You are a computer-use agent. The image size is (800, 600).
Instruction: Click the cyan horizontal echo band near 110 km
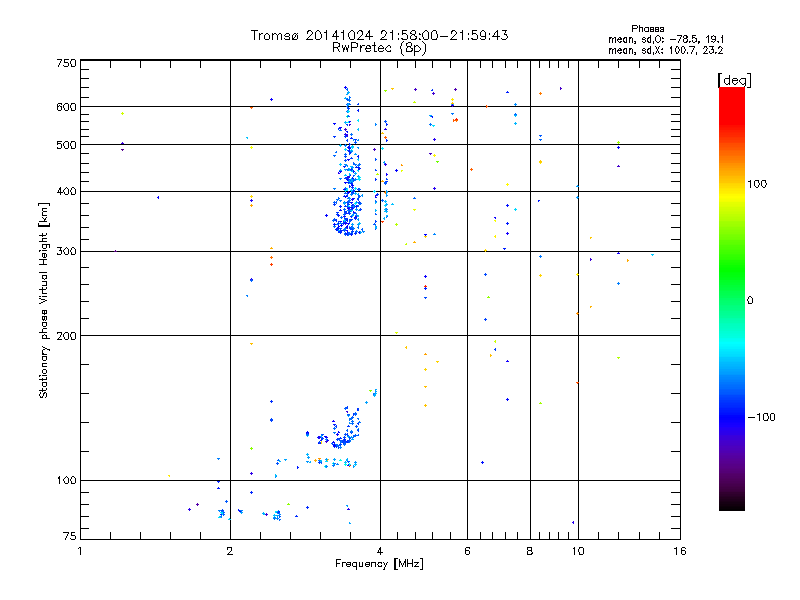[x=333, y=462]
